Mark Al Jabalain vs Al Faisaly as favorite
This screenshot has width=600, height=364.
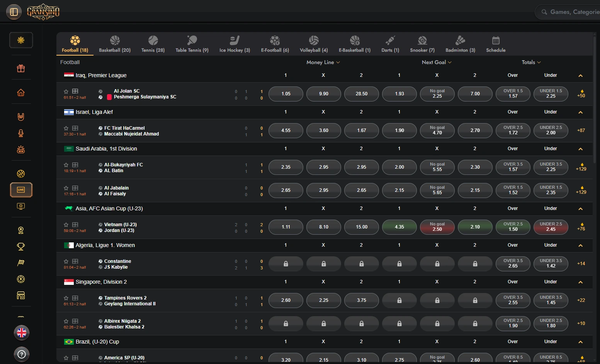pyautogui.click(x=66, y=188)
